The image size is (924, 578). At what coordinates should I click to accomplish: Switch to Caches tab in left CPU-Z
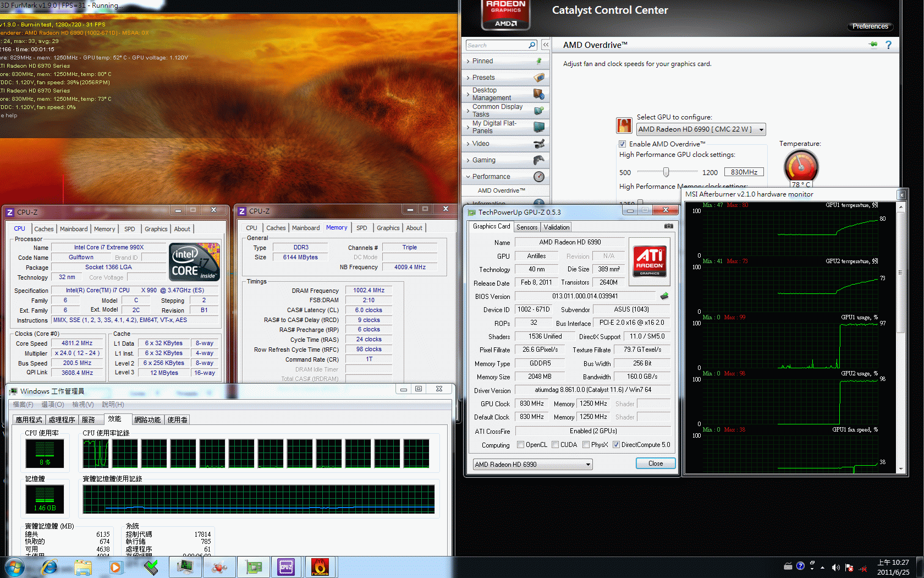44,229
